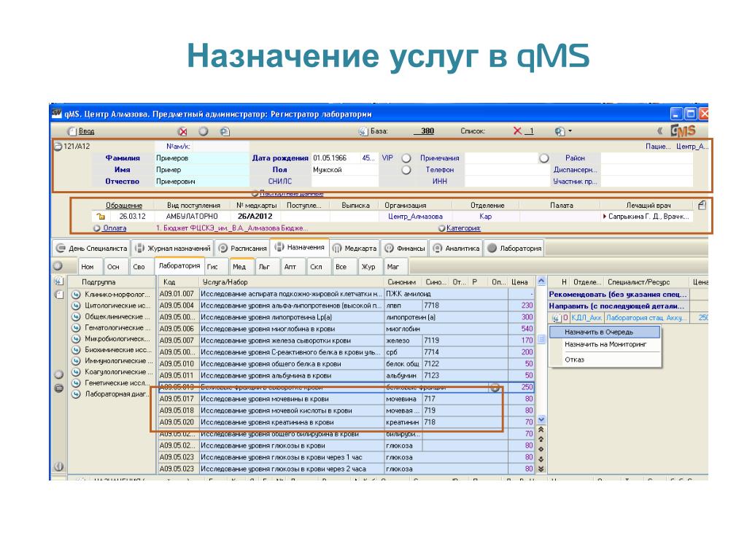Open the 'Аналитика' tab

point(455,248)
